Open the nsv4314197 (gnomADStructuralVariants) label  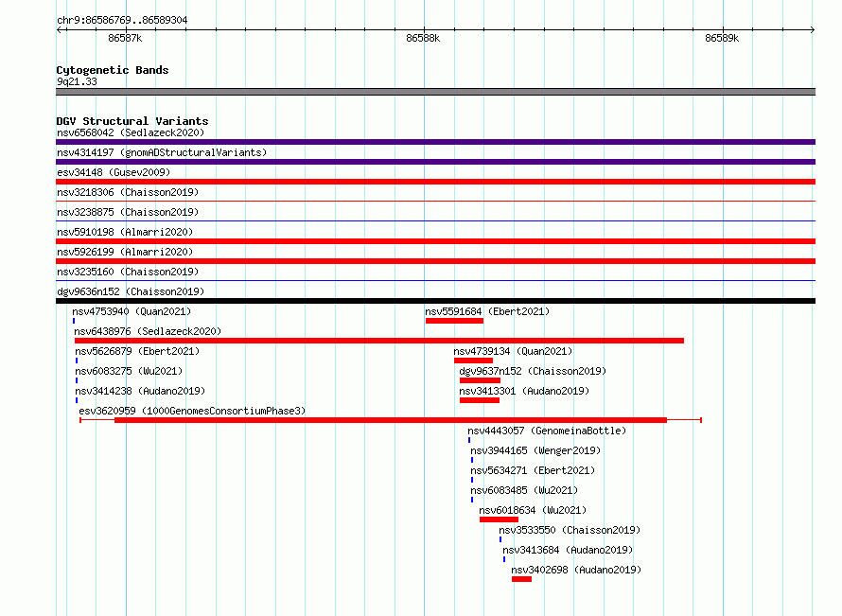(162, 152)
